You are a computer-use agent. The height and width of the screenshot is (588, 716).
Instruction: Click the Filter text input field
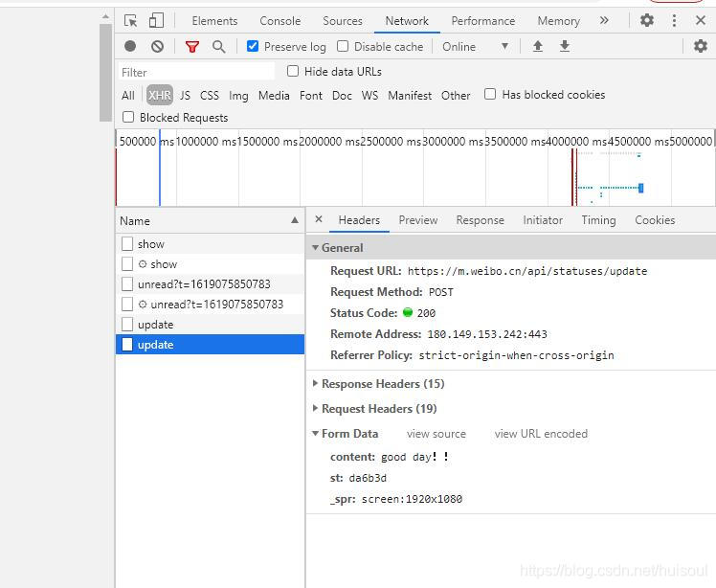tap(196, 72)
